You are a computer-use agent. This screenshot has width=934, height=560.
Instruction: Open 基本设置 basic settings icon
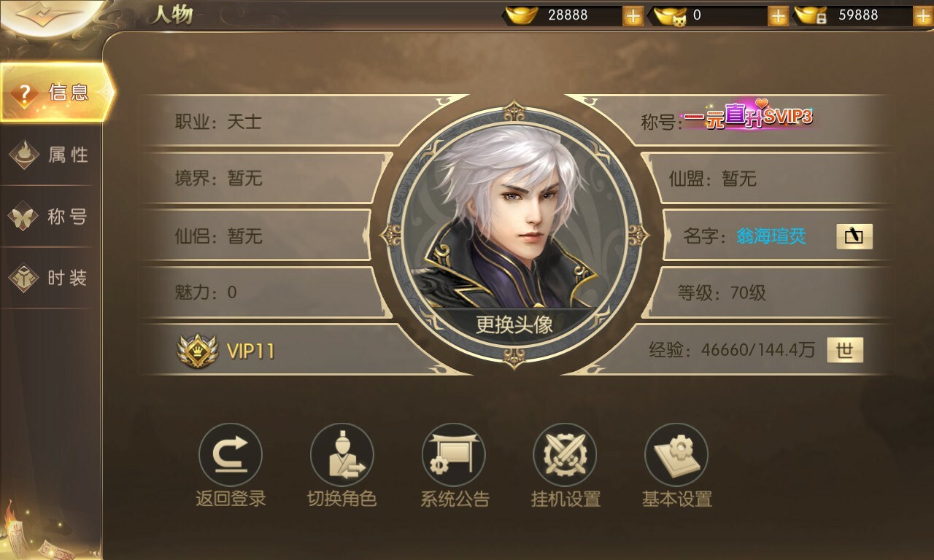point(676,455)
